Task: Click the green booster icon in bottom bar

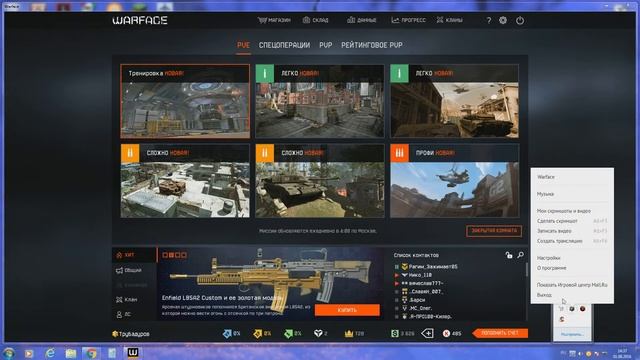Action: [x=288, y=334]
